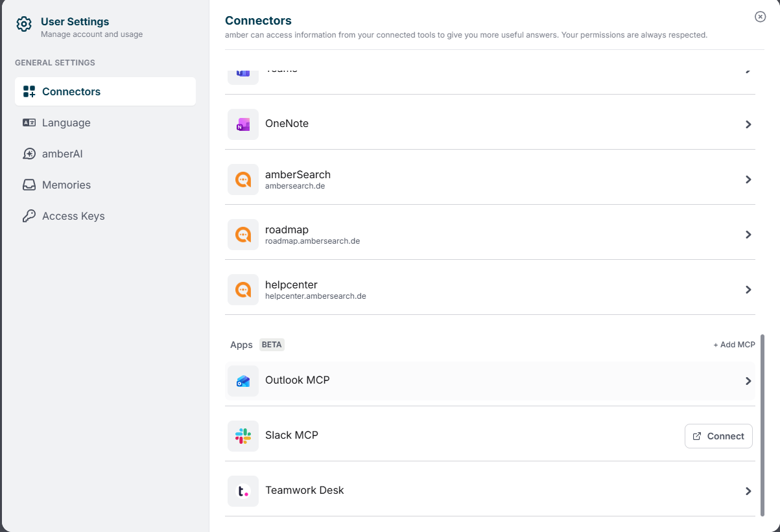Click the Slack MCP label
Screen dimensions: 780x532
coord(292,435)
